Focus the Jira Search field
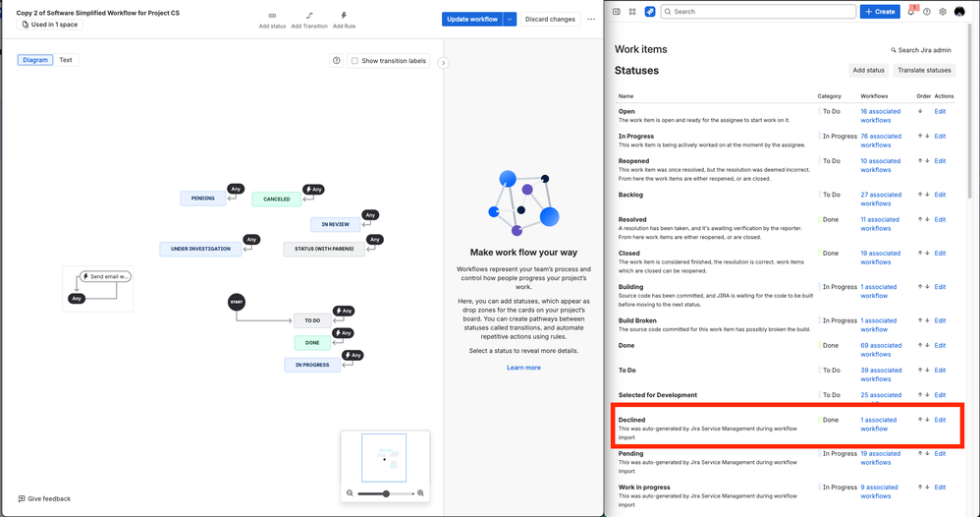980x517 pixels. click(x=758, y=11)
